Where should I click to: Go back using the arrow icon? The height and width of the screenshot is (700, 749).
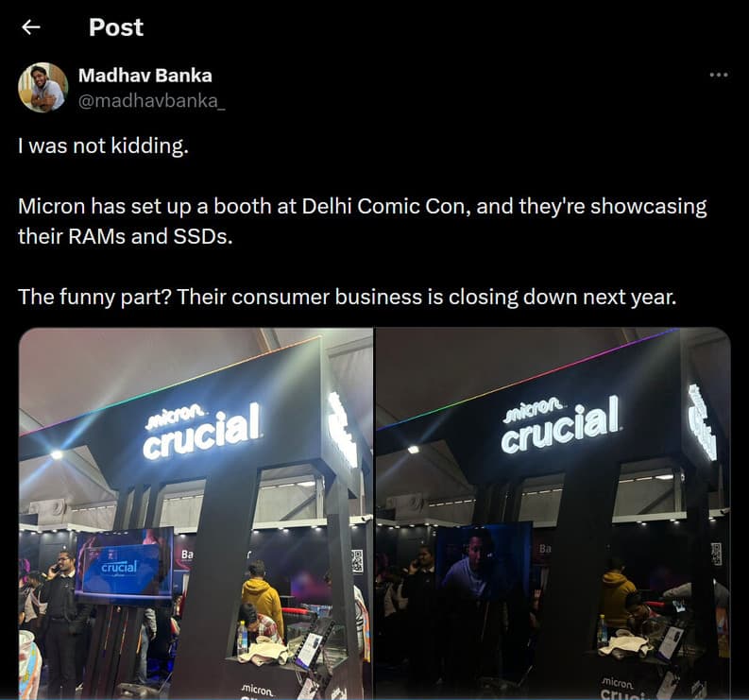(x=31, y=27)
